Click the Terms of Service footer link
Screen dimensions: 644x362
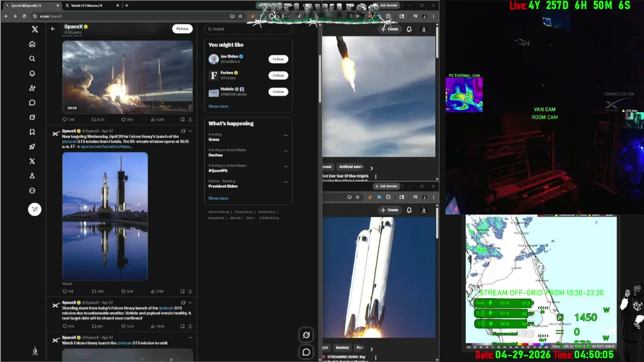[x=219, y=212]
